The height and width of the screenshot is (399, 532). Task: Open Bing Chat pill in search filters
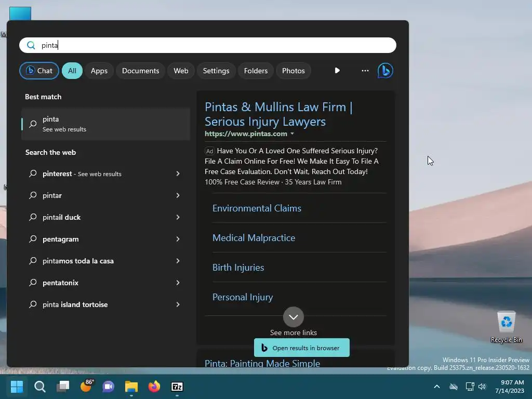tap(39, 71)
